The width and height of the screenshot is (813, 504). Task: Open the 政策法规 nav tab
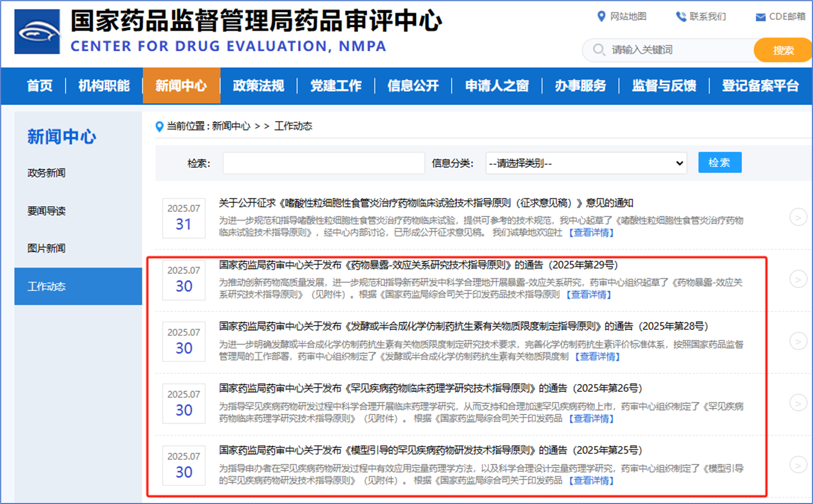[x=259, y=86]
